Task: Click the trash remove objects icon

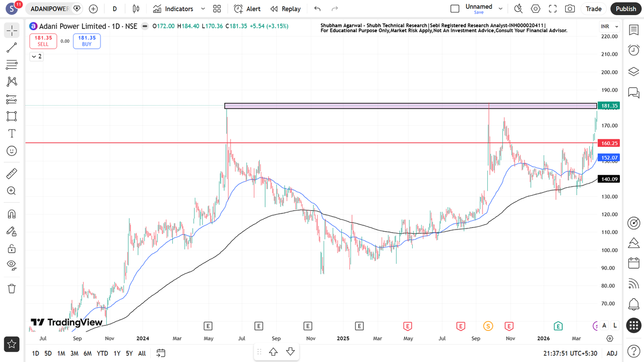Action: coord(11,289)
